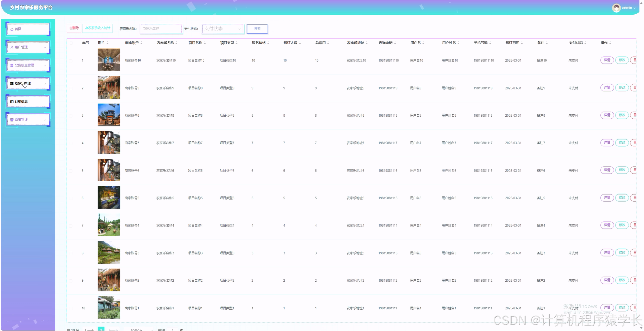Click the admin avatar picture
Image resolution: width=644 pixels, height=331 pixels.
coord(616,8)
